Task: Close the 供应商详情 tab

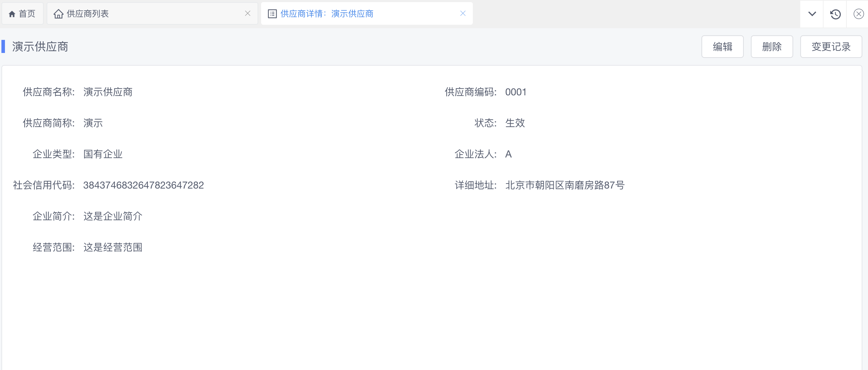Action: coord(463,13)
